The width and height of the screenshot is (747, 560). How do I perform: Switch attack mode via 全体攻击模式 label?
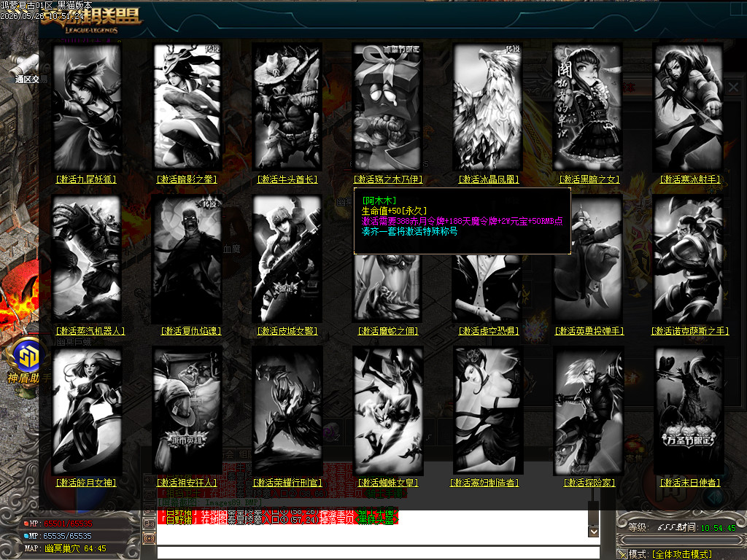click(x=682, y=554)
